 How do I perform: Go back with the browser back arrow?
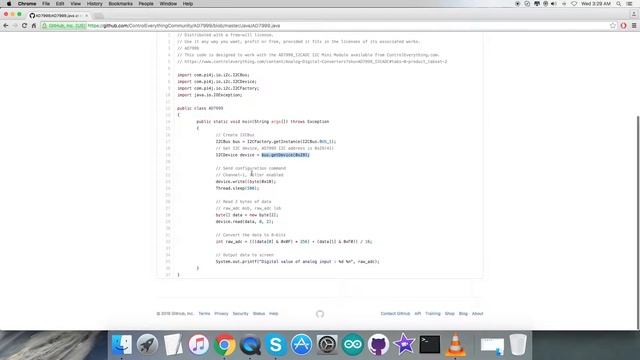pyautogui.click(x=6, y=26)
